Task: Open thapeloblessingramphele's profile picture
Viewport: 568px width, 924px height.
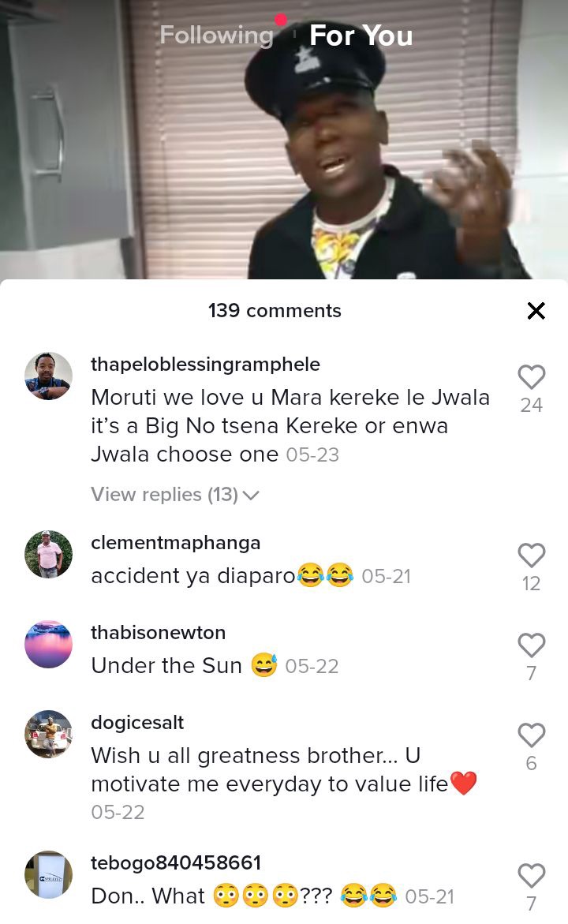Action: 48,376
